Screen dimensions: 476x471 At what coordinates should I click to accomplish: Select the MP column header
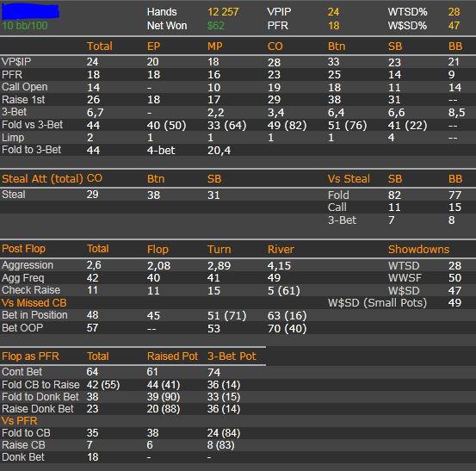point(214,46)
